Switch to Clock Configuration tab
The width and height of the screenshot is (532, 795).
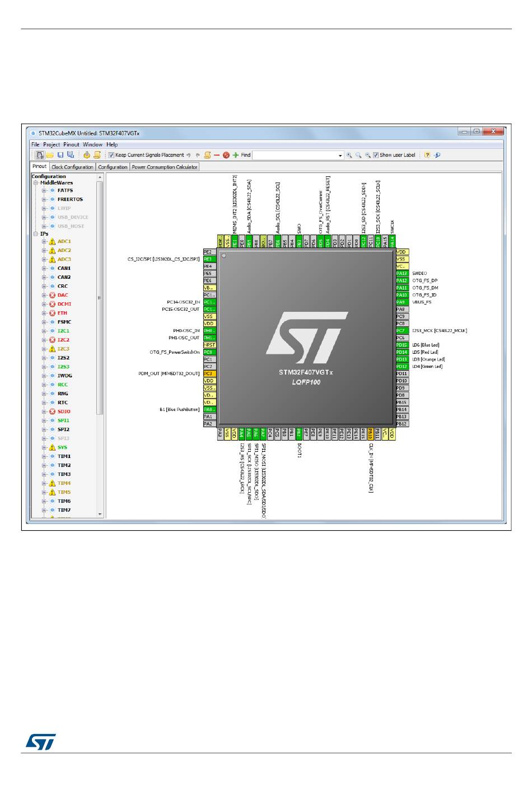click(x=72, y=167)
